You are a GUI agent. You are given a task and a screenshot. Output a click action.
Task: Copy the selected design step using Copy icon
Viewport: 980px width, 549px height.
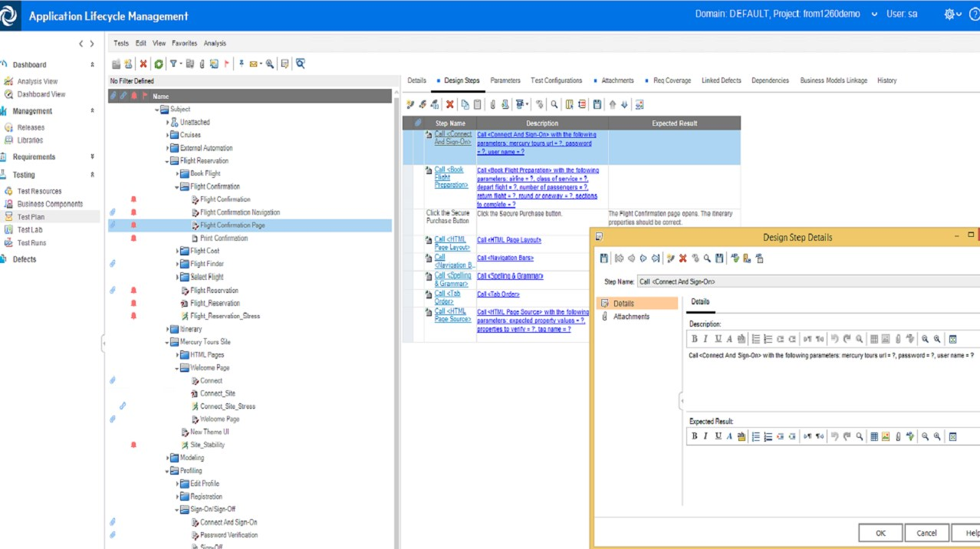465,104
